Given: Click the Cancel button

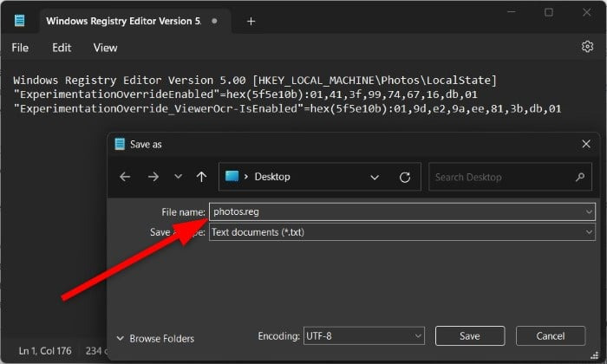Looking at the screenshot, I should click(x=551, y=335).
